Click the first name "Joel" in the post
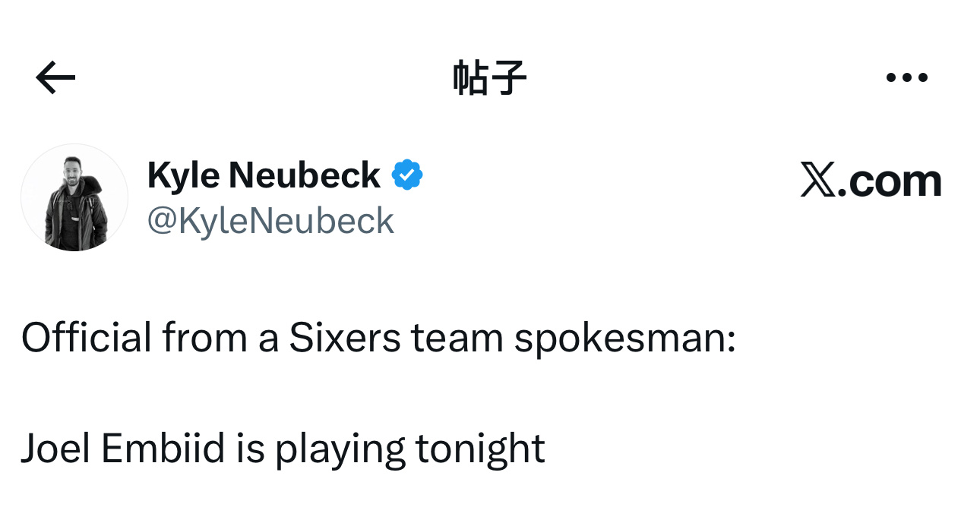 tap(55, 449)
